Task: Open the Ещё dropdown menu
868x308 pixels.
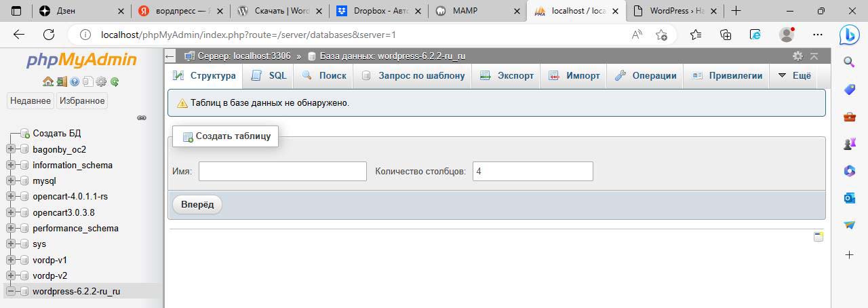Action: (x=794, y=76)
